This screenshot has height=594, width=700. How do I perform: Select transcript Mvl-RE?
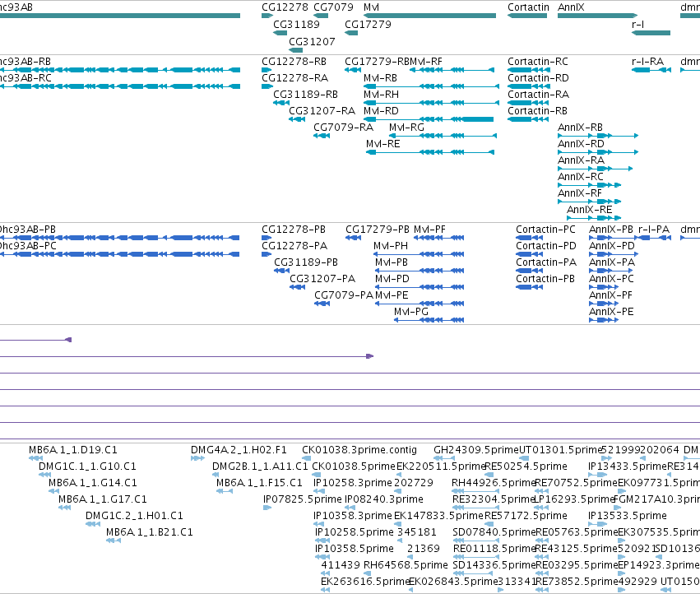[430, 152]
